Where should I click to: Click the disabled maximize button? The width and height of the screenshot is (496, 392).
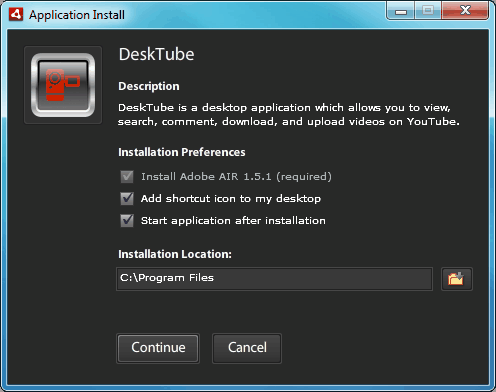[x=428, y=11]
